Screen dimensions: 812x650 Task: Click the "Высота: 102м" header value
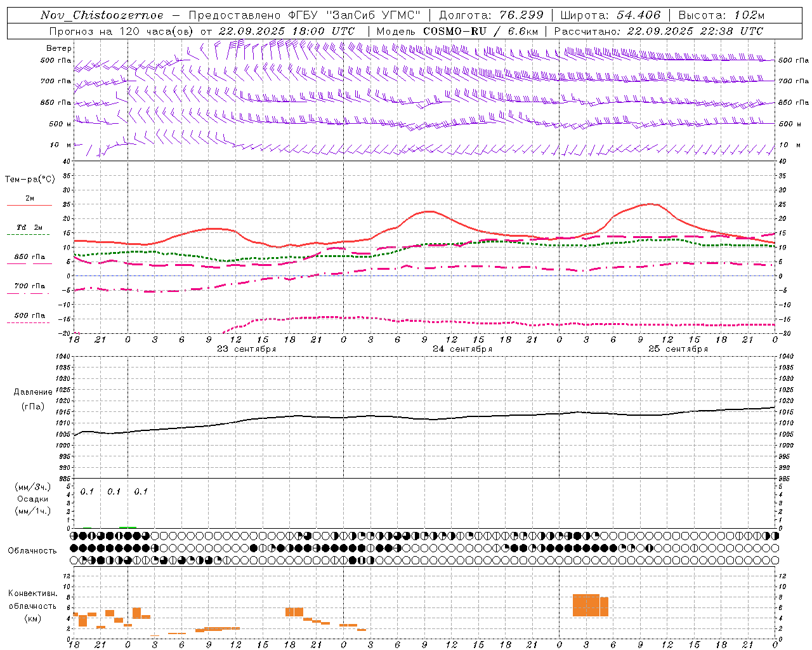pyautogui.click(x=721, y=15)
